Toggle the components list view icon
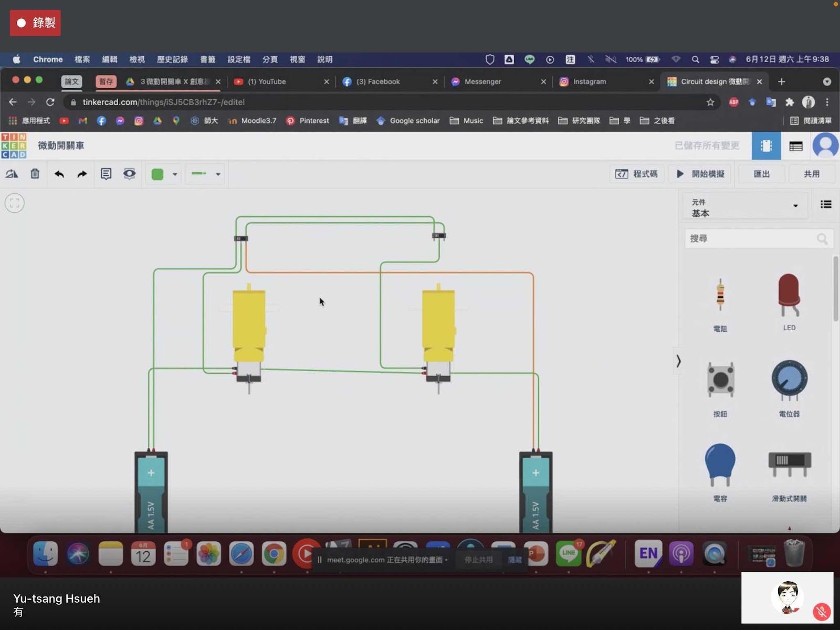Viewport: 840px width, 630px height. [826, 204]
